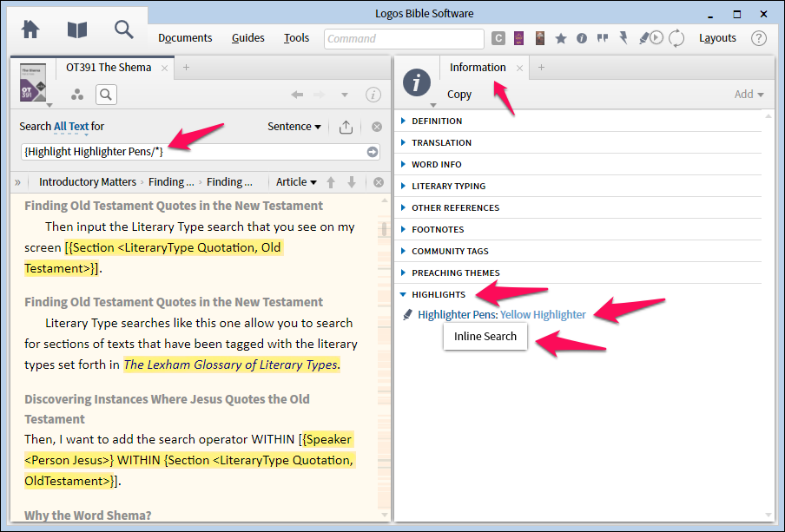The height and width of the screenshot is (532, 785).
Task: Open the brown book shortcut icon
Action: 540,38
